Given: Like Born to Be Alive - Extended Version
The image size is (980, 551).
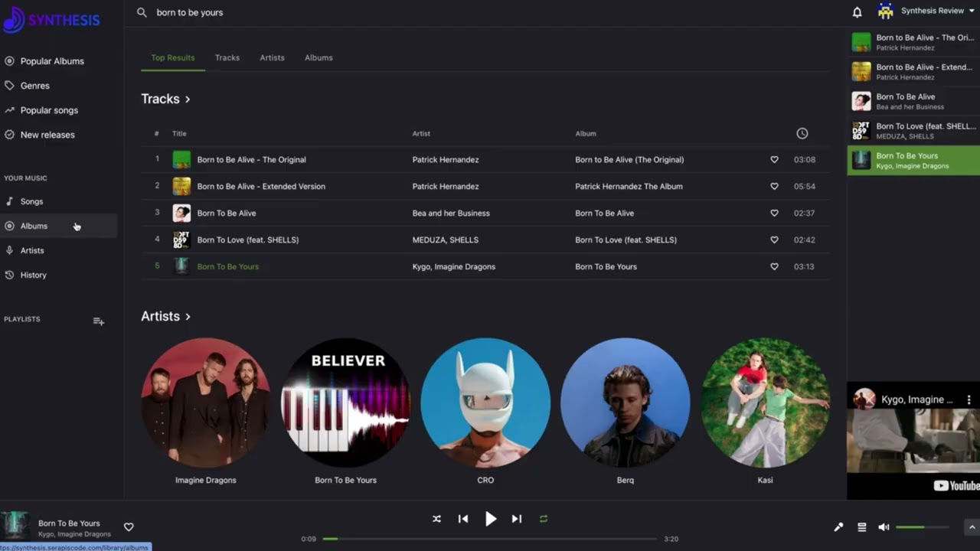Looking at the screenshot, I should pos(774,187).
